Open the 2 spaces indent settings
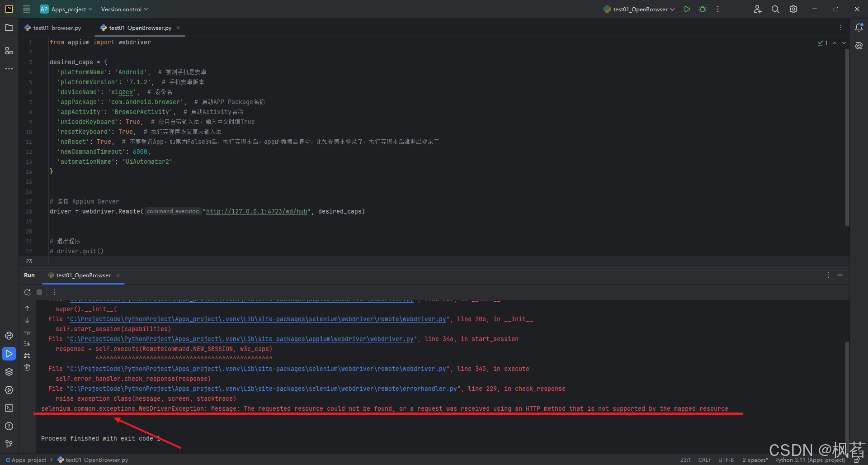This screenshot has width=868, height=465. click(x=755, y=460)
